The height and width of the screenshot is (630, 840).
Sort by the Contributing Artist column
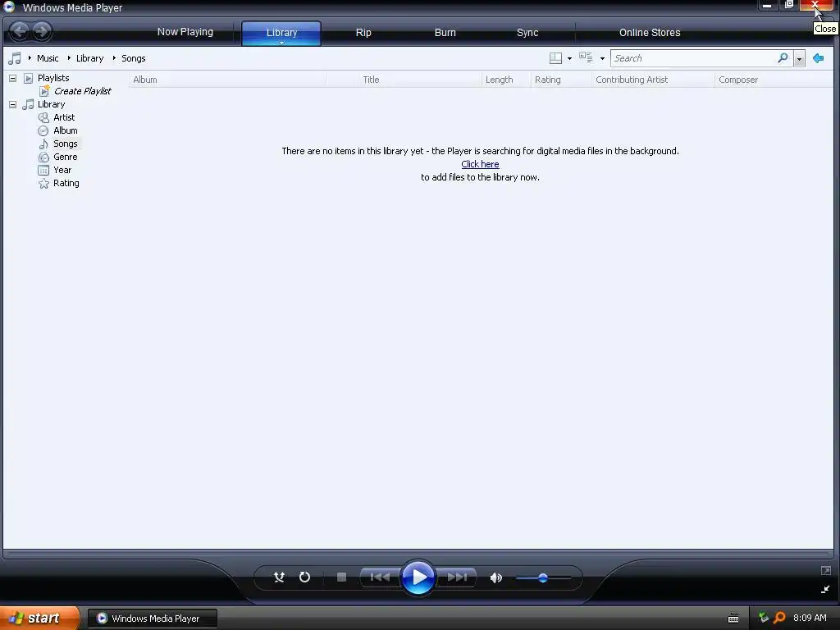(x=652, y=80)
